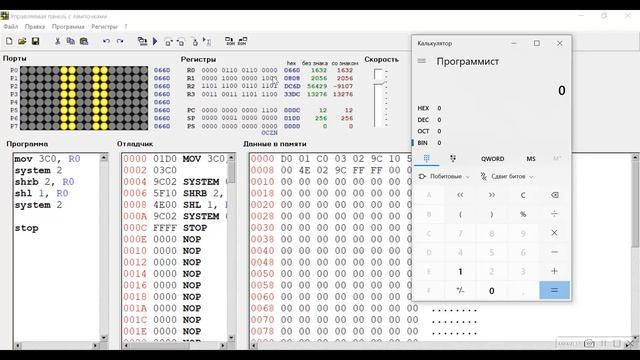The width and height of the screenshot is (640, 360).
Task: Click program line 'stop'
Action: (x=27, y=228)
